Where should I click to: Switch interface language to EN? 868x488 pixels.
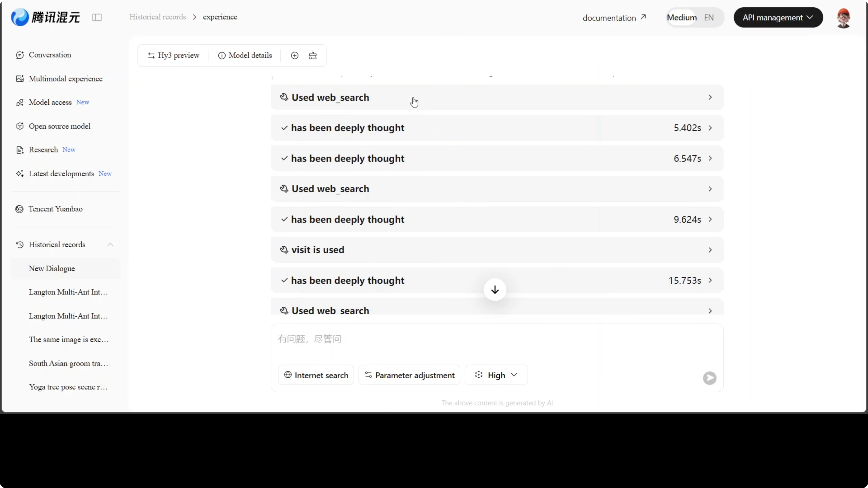point(709,17)
